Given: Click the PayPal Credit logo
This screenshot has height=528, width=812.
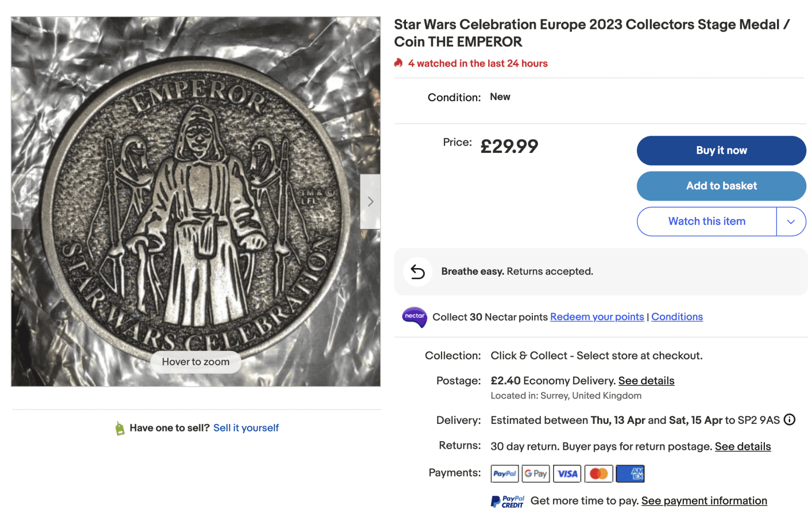Looking at the screenshot, I should click(x=507, y=502).
